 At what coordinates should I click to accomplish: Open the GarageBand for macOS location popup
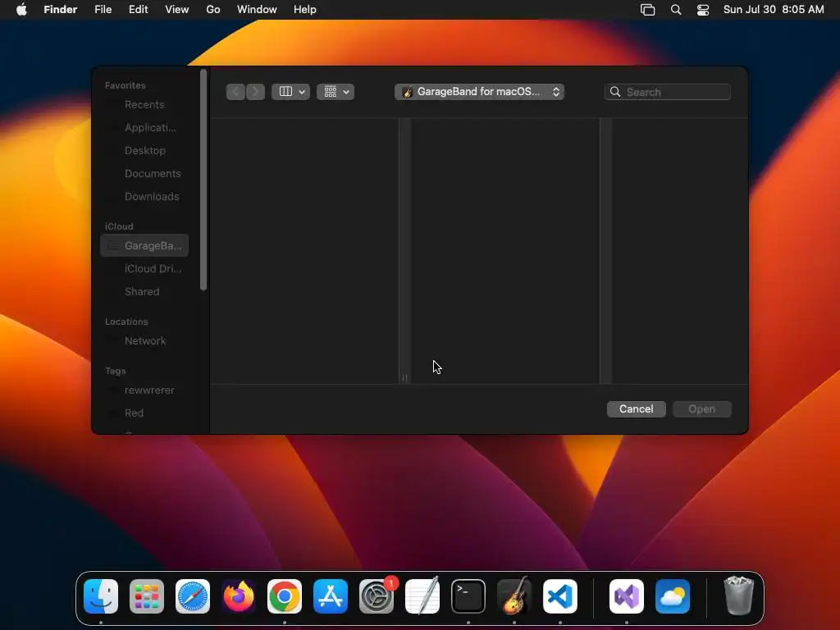click(479, 92)
